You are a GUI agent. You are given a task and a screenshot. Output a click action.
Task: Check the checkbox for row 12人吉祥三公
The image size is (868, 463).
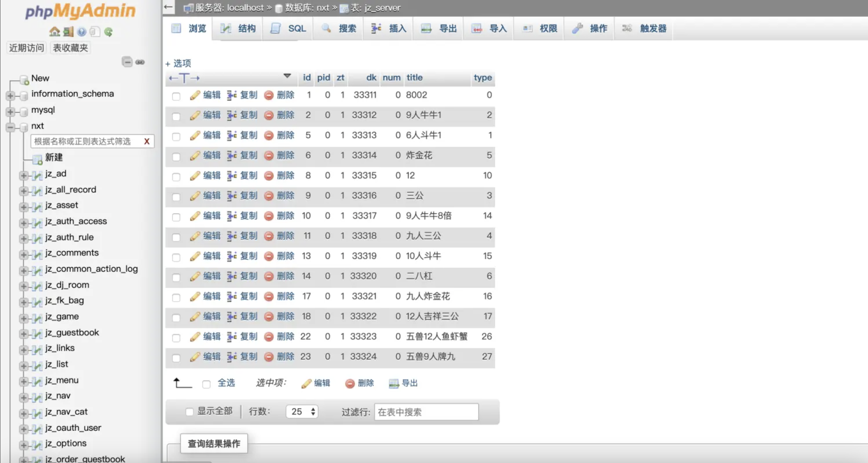(176, 318)
